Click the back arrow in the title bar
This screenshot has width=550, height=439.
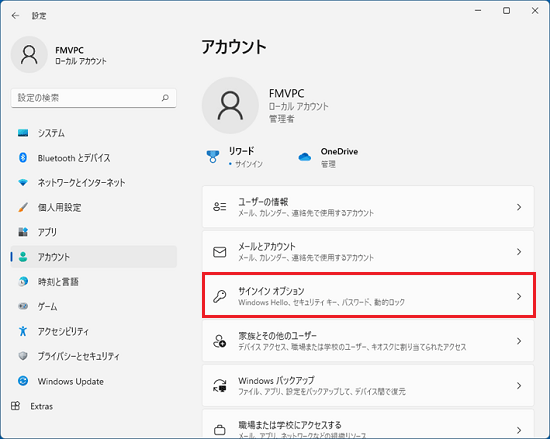pos(15,15)
